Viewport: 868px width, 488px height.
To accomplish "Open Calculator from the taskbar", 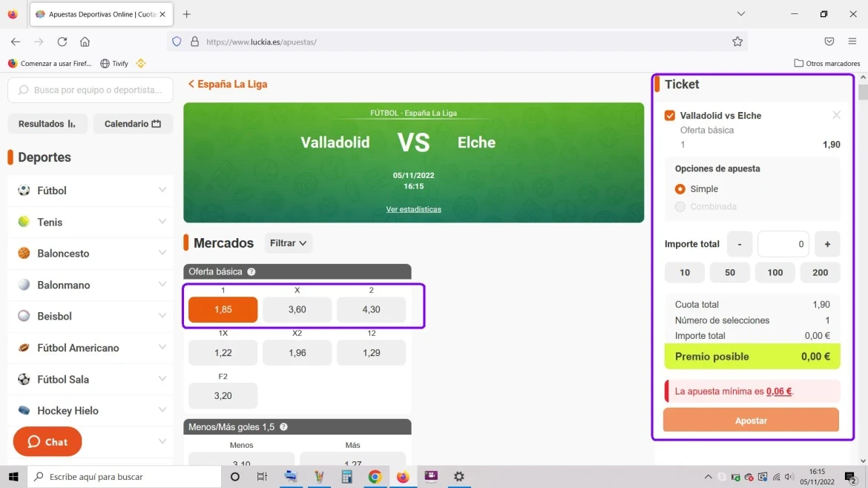I will (x=346, y=476).
